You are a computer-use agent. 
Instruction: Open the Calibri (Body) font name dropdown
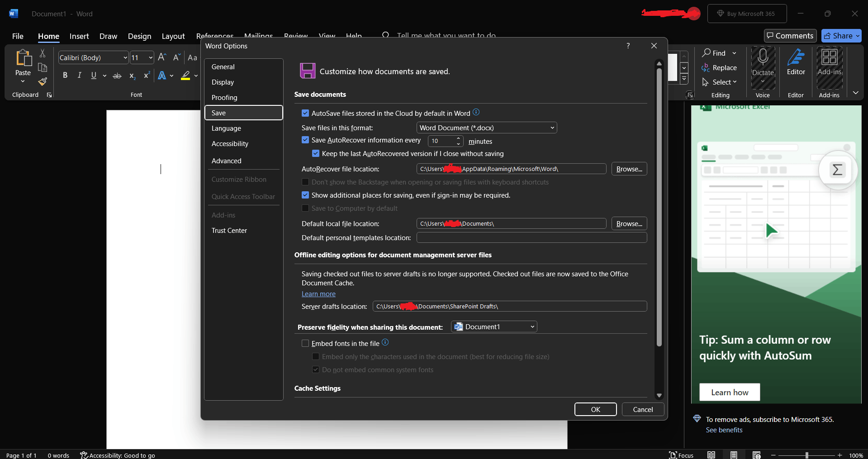(125, 57)
